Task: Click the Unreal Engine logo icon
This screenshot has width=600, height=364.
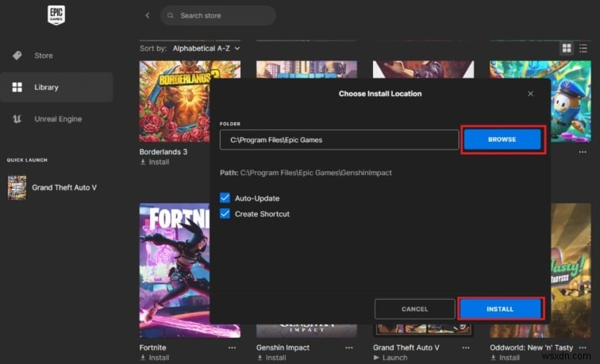Action: click(17, 119)
